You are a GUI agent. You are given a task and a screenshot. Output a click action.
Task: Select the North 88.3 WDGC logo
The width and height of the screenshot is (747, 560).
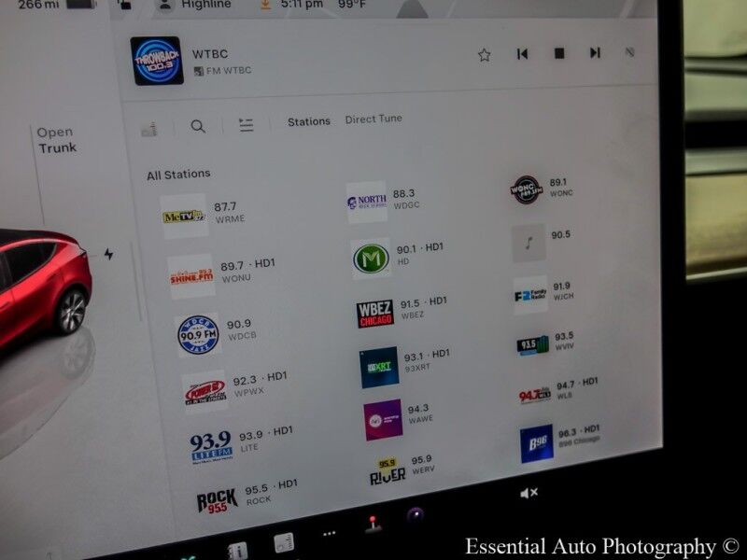pyautogui.click(x=366, y=202)
